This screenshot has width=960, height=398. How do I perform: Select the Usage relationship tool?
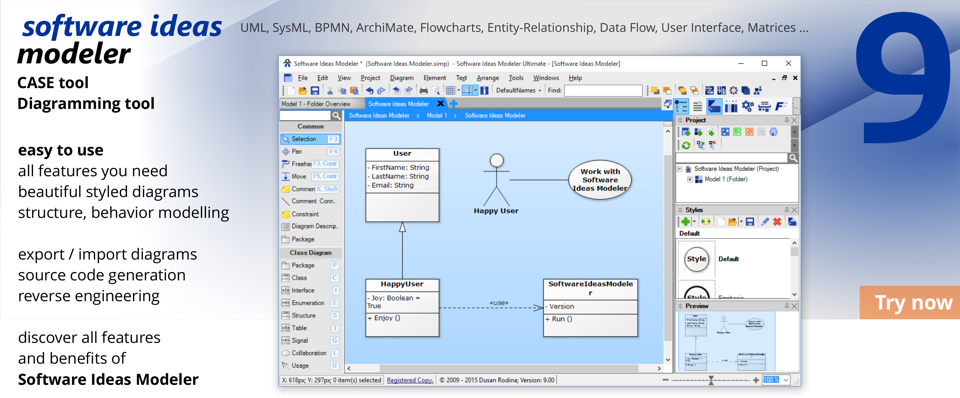309,366
